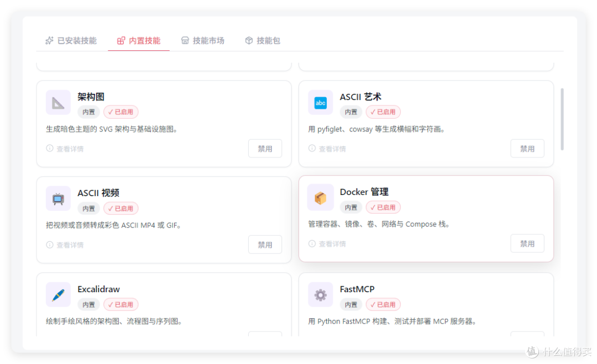Click the 内置 tag on Excalidraw
The image size is (597, 364).
click(x=88, y=305)
